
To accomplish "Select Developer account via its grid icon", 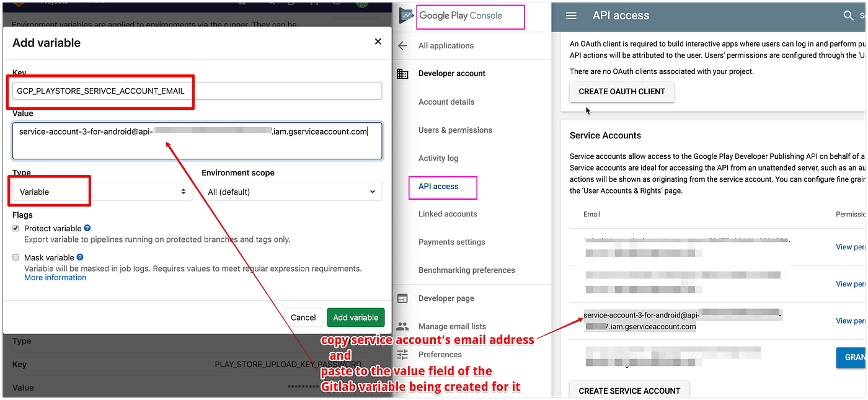I will pos(402,73).
